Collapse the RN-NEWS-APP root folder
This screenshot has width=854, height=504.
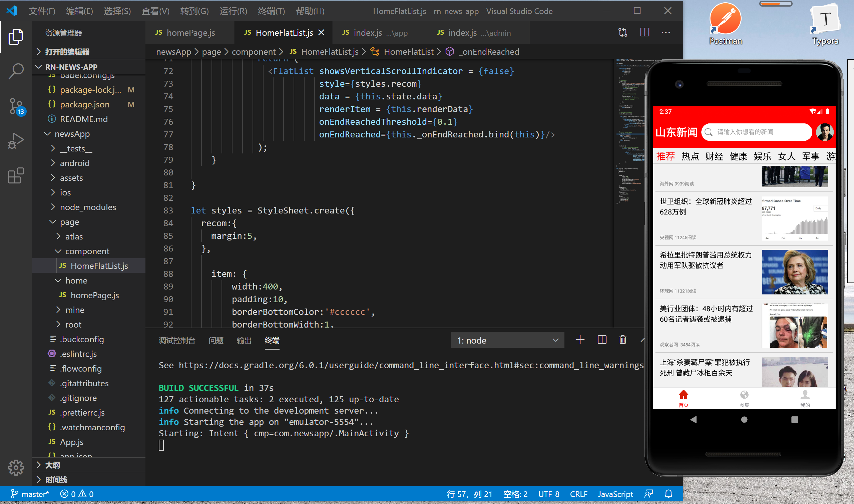tap(89, 67)
